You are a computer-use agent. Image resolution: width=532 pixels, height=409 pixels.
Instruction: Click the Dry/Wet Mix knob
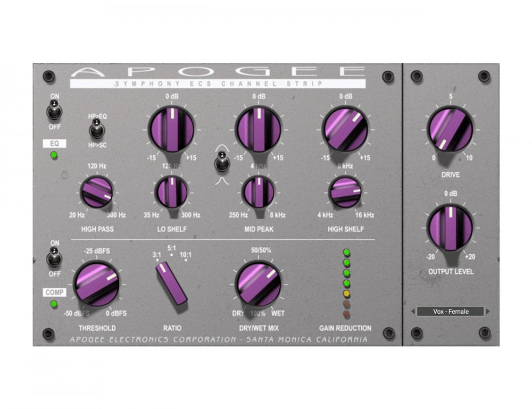click(x=258, y=284)
